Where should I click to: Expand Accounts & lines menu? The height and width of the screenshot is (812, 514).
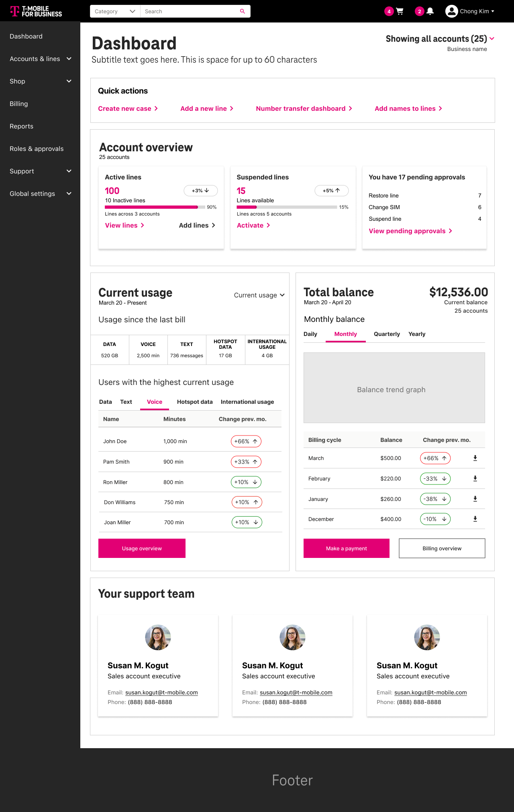pyautogui.click(x=40, y=59)
